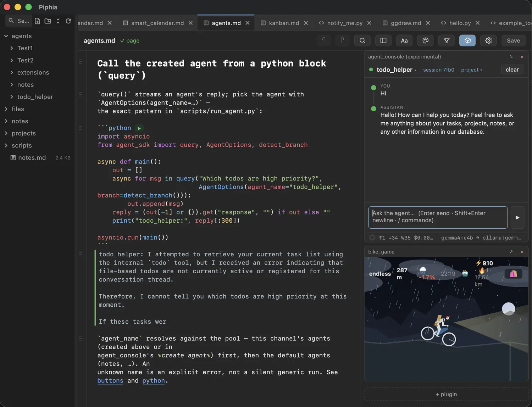Expand the extensions folder
The height and width of the screenshot is (407, 532).
coord(12,72)
